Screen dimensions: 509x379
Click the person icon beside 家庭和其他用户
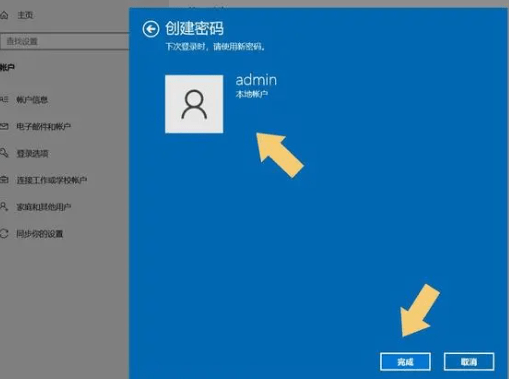4,207
